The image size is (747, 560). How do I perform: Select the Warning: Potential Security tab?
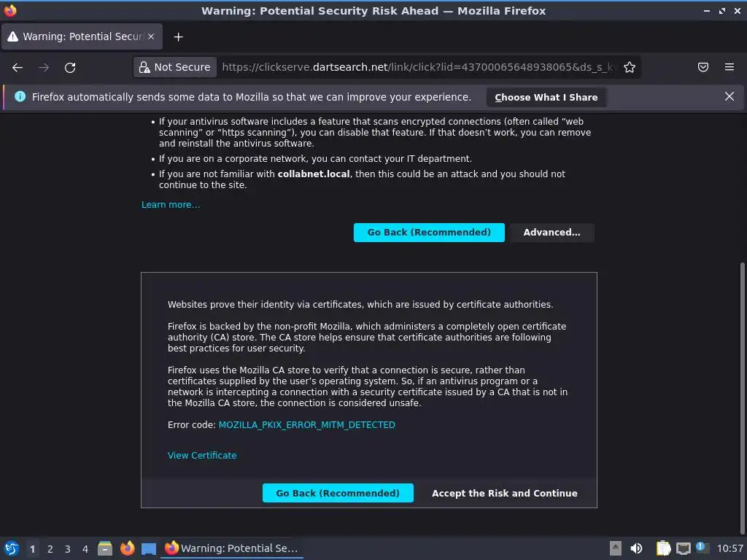[x=82, y=36]
